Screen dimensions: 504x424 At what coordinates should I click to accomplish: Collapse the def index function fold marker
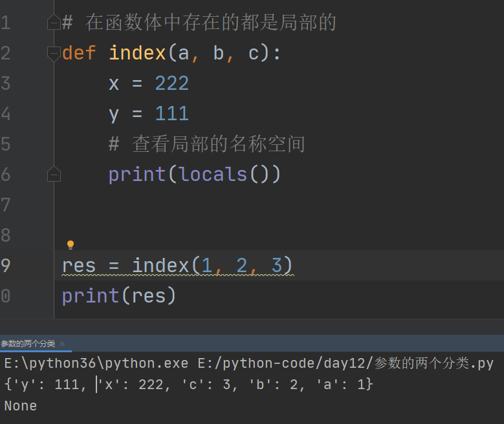(x=54, y=54)
